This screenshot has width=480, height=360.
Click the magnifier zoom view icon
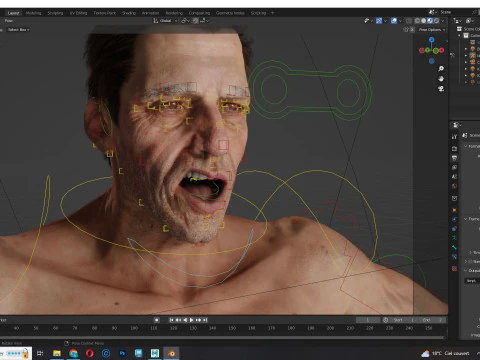tap(441, 69)
